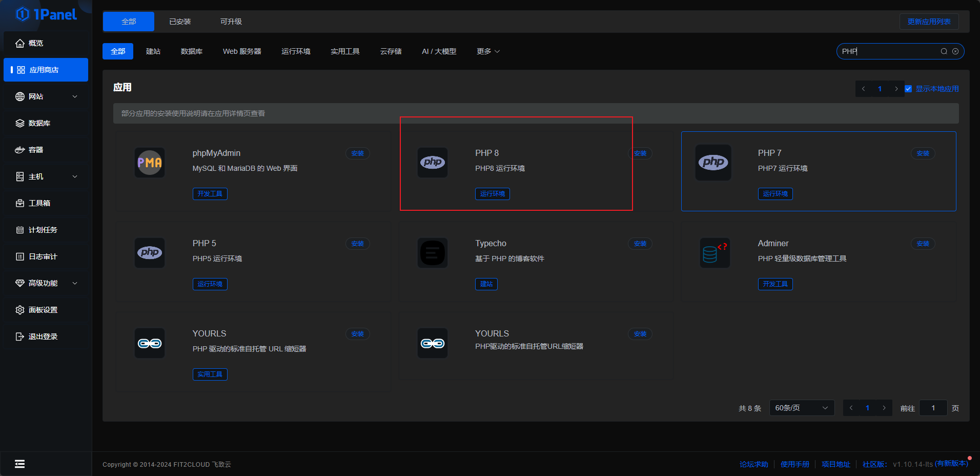Click the 高级功能 diamond icon
The width and height of the screenshot is (980, 476).
point(20,283)
